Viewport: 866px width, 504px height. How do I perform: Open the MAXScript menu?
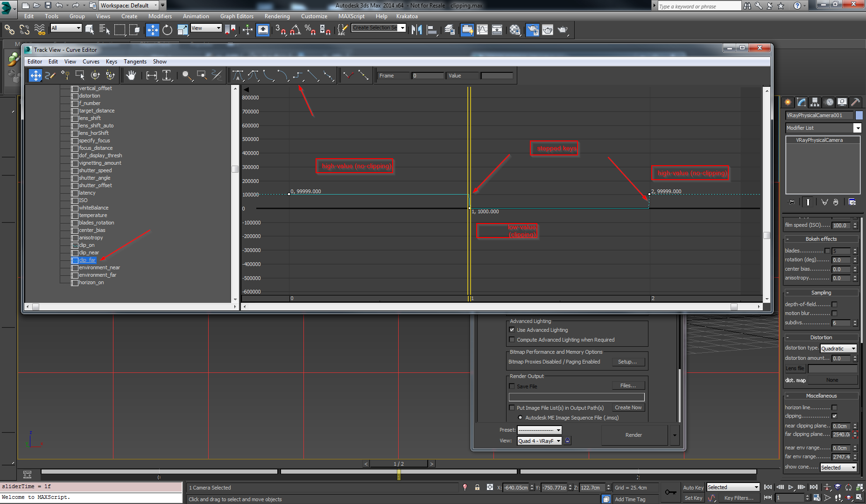[x=352, y=16]
